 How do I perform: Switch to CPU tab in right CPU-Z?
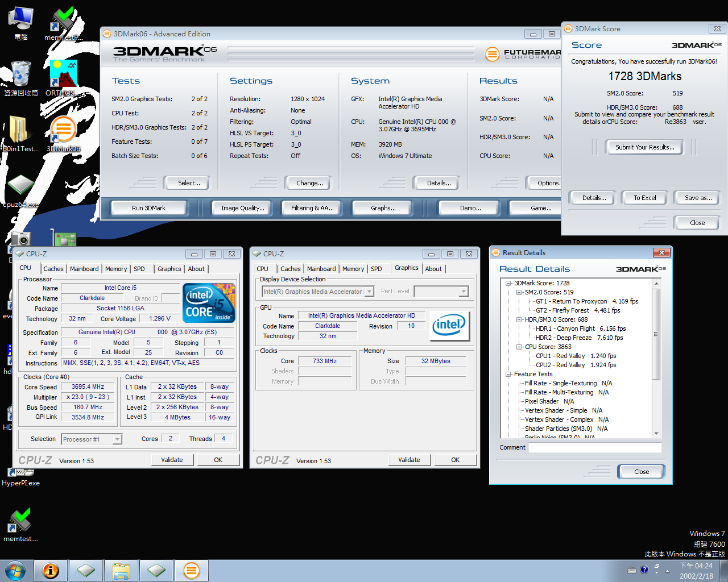coord(263,269)
